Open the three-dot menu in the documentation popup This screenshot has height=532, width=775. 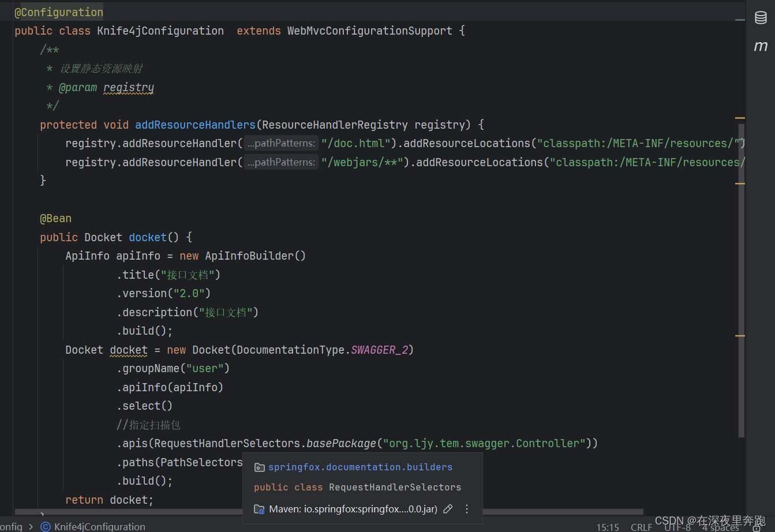click(466, 509)
